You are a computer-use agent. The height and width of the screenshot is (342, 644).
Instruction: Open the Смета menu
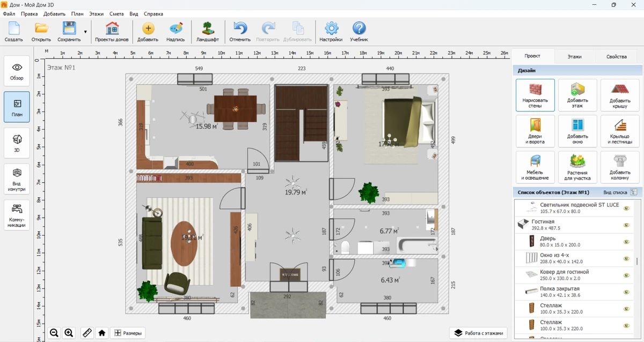[116, 13]
